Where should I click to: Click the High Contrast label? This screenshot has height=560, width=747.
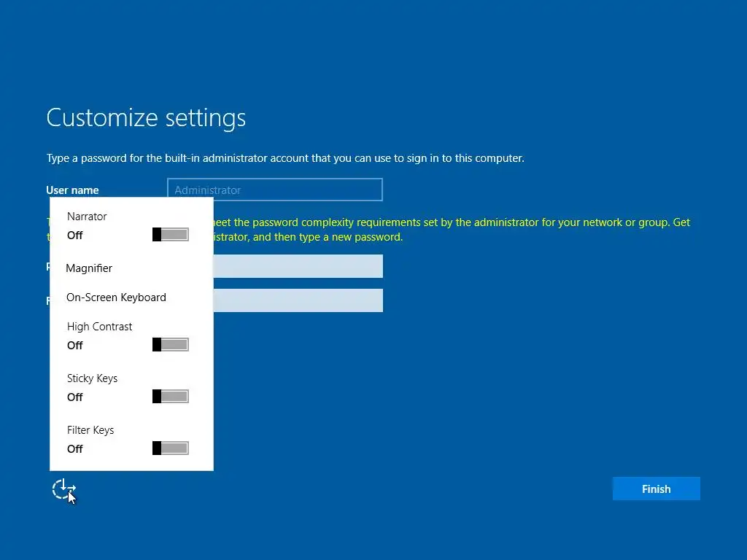coord(99,326)
